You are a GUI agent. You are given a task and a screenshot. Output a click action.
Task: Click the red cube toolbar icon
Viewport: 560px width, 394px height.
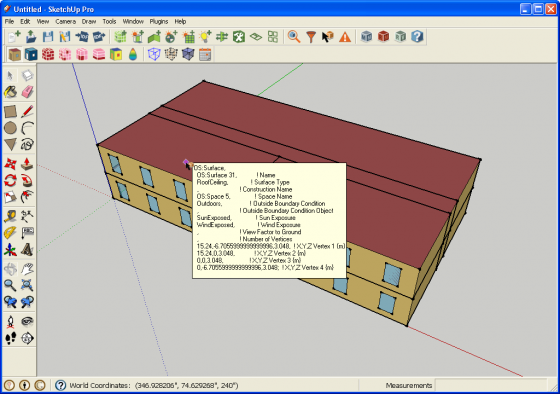[383, 36]
